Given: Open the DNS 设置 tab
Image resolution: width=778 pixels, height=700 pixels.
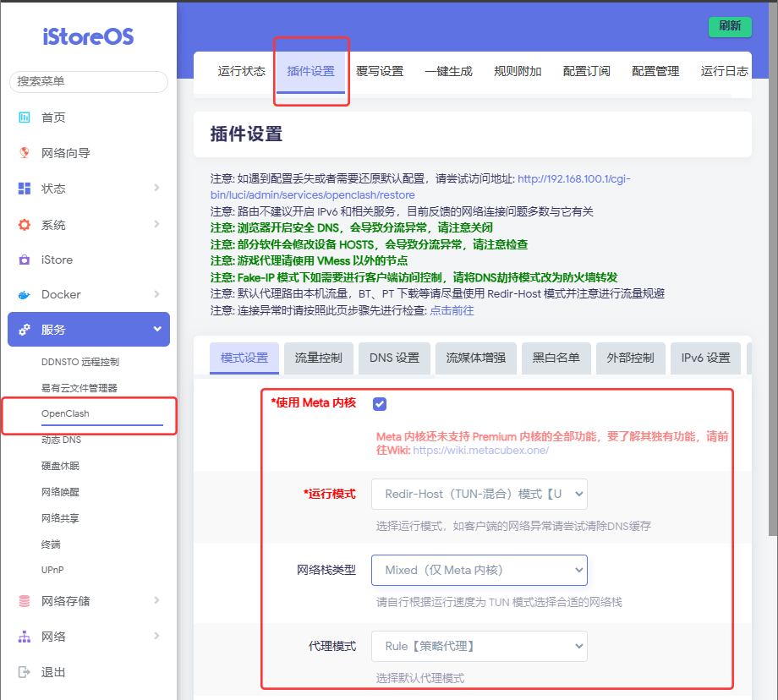Looking at the screenshot, I should point(394,358).
